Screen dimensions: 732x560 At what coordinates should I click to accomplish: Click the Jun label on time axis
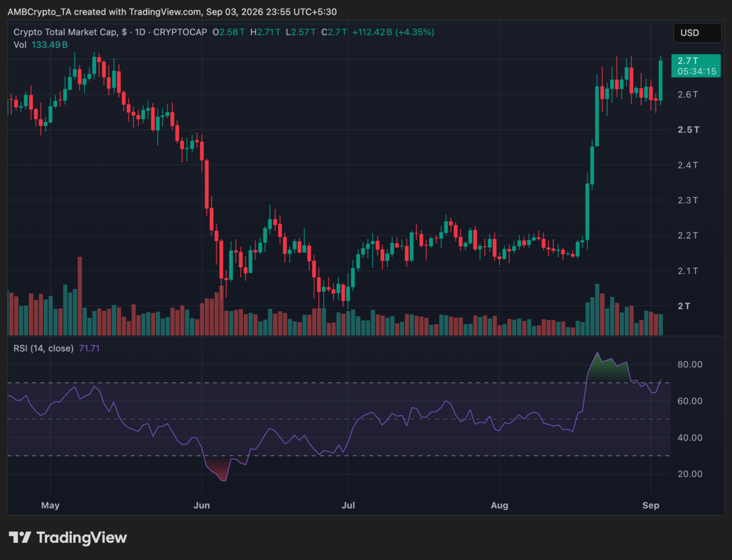(201, 505)
